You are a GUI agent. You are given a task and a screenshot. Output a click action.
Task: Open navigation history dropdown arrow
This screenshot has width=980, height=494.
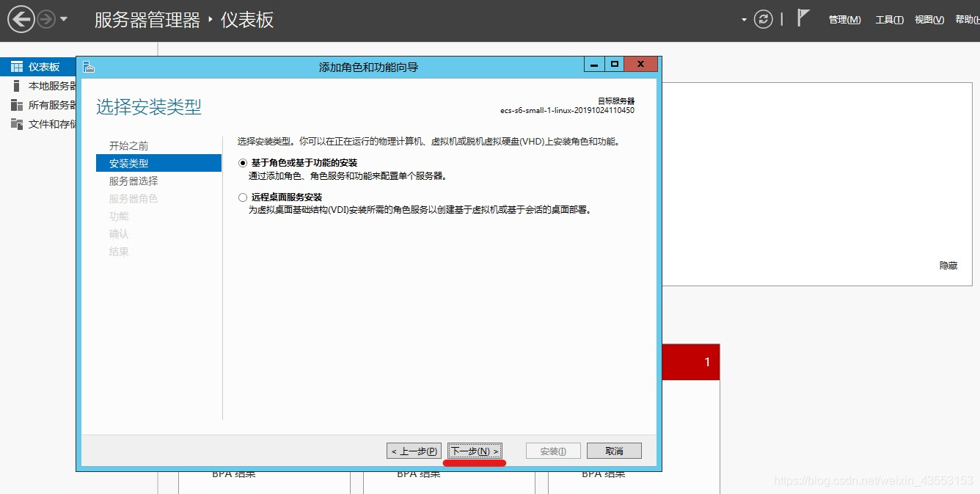point(64,19)
